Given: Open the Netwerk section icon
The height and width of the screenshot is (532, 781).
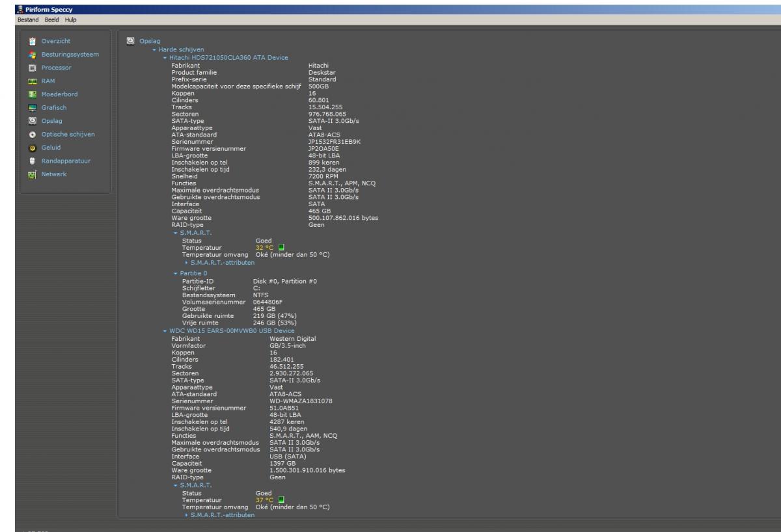Looking at the screenshot, I should 32,174.
